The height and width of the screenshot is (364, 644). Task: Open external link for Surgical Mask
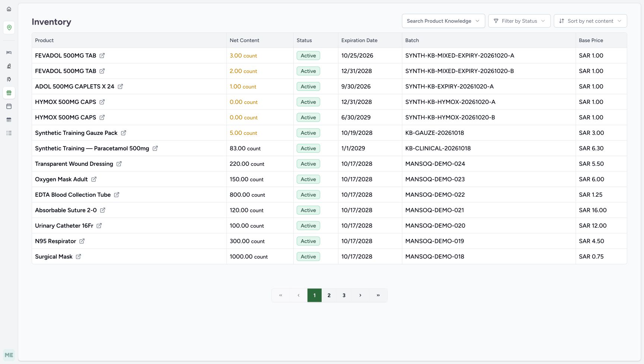coord(78,257)
